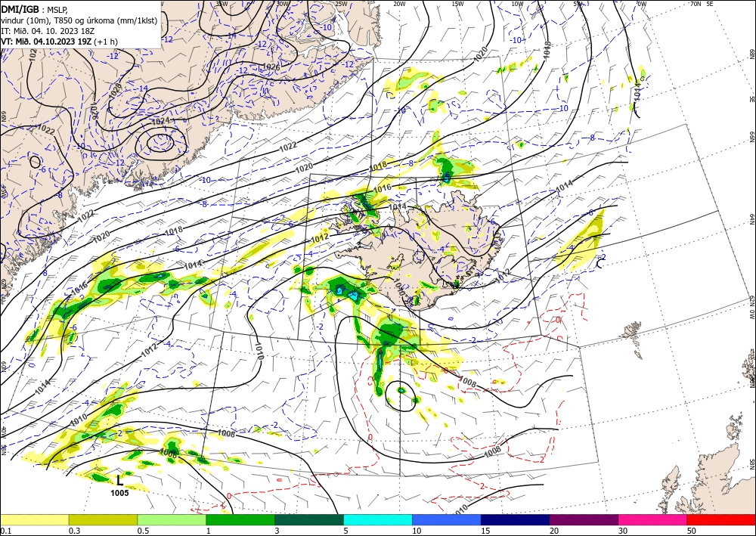Click the 'VT: Mið. 04.10.2023 19Z (+1 h)' line
The width and height of the screenshot is (756, 536).
tap(59, 41)
